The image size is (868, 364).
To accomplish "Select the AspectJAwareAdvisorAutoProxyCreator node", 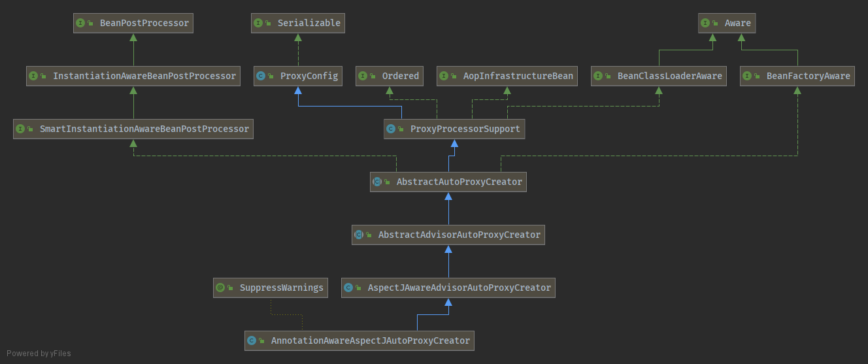I will [448, 288].
